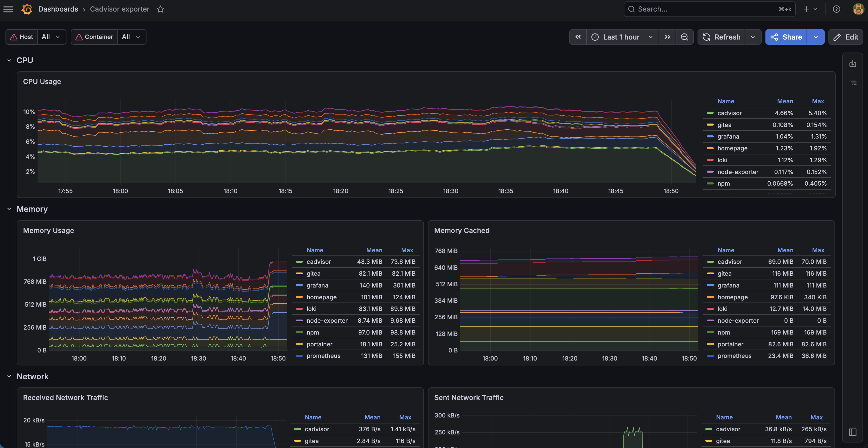Click loki color swatch in CPU Usage legend
The image size is (868, 448).
coord(710,160)
